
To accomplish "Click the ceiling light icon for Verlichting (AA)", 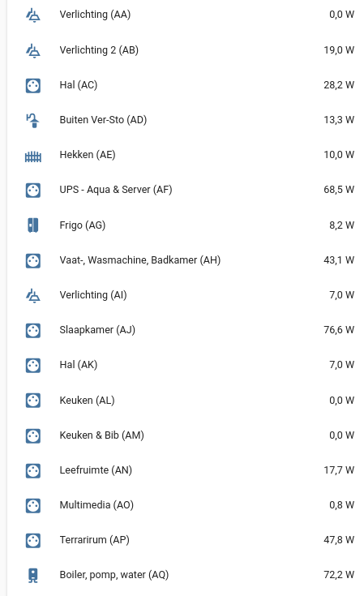I will (x=33, y=15).
